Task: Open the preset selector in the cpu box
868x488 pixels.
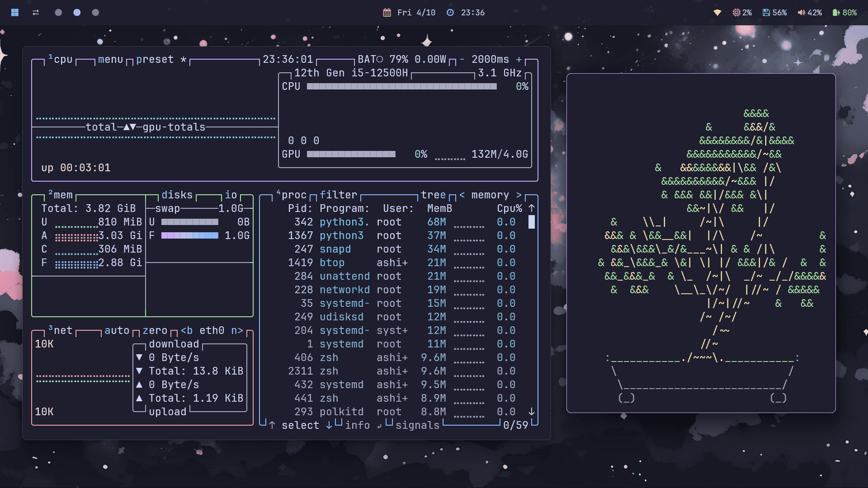Action: click(155, 59)
